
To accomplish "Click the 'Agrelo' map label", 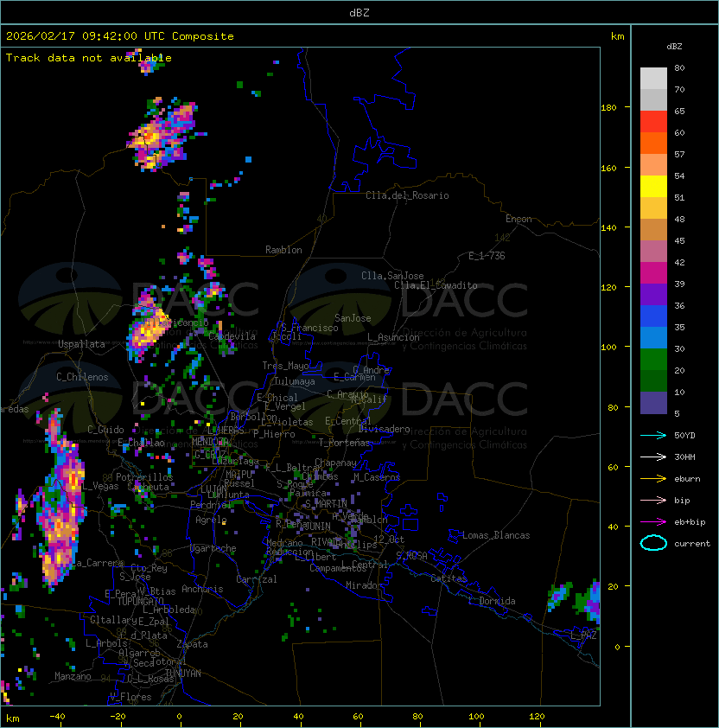I will pyautogui.click(x=211, y=520).
